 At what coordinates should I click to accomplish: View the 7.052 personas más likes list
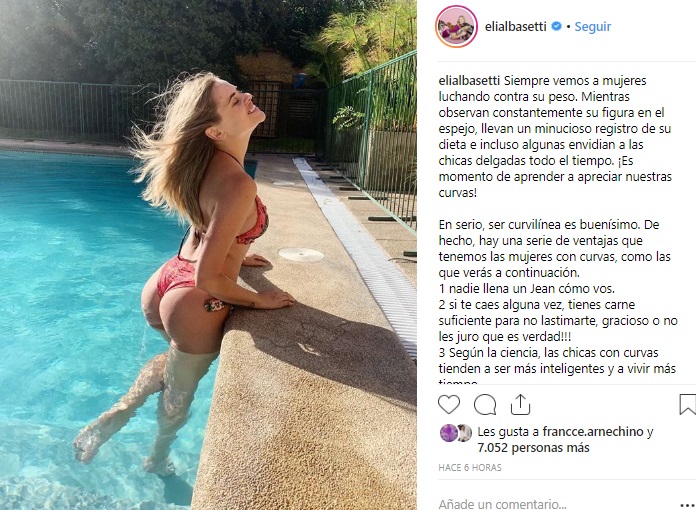(x=534, y=447)
